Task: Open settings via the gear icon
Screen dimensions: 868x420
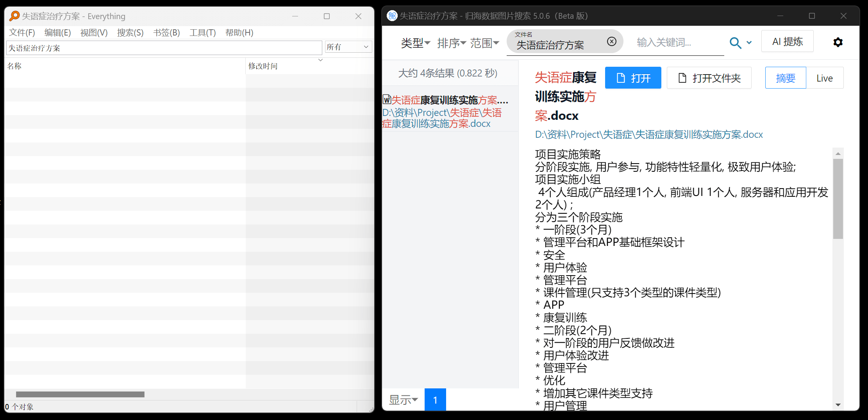Action: tap(838, 42)
